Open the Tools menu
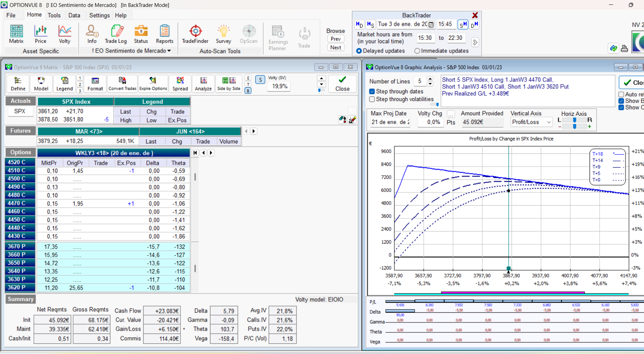 (54, 15)
